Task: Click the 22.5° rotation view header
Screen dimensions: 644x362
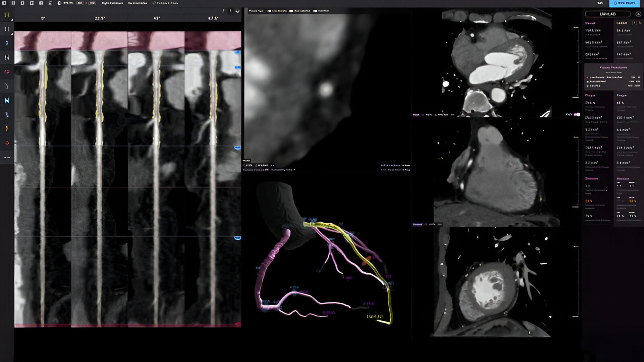Action: pos(100,18)
